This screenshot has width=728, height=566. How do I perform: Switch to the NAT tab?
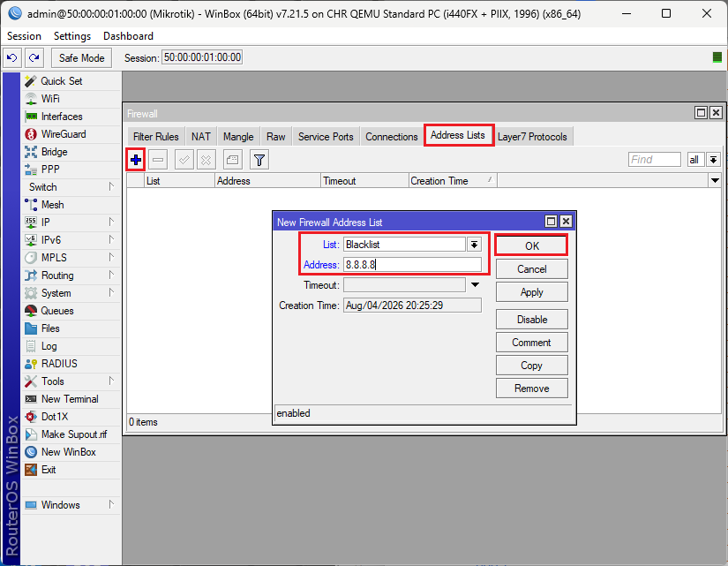point(200,137)
